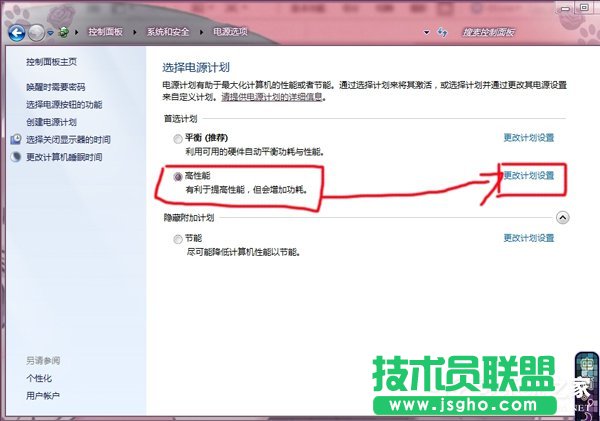Viewport: 600px width, 421px height.
Task: Select 控制面板 breadcrumb
Action: point(106,32)
